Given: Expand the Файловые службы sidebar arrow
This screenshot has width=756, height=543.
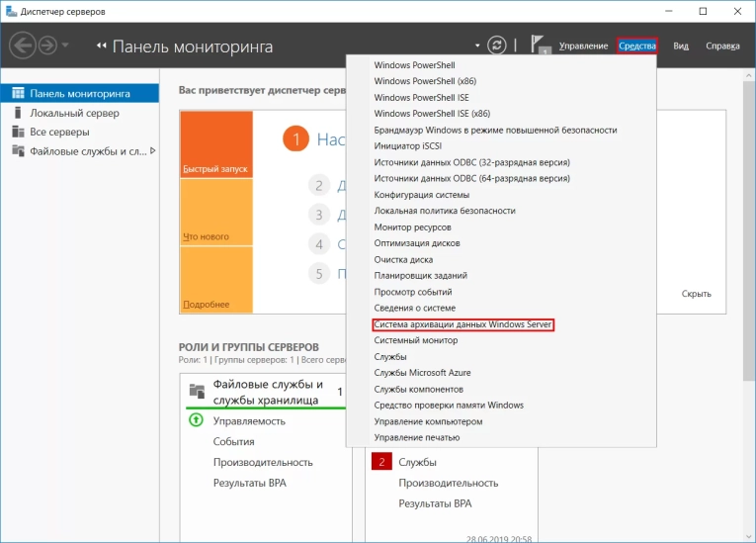Looking at the screenshot, I should tap(152, 150).
